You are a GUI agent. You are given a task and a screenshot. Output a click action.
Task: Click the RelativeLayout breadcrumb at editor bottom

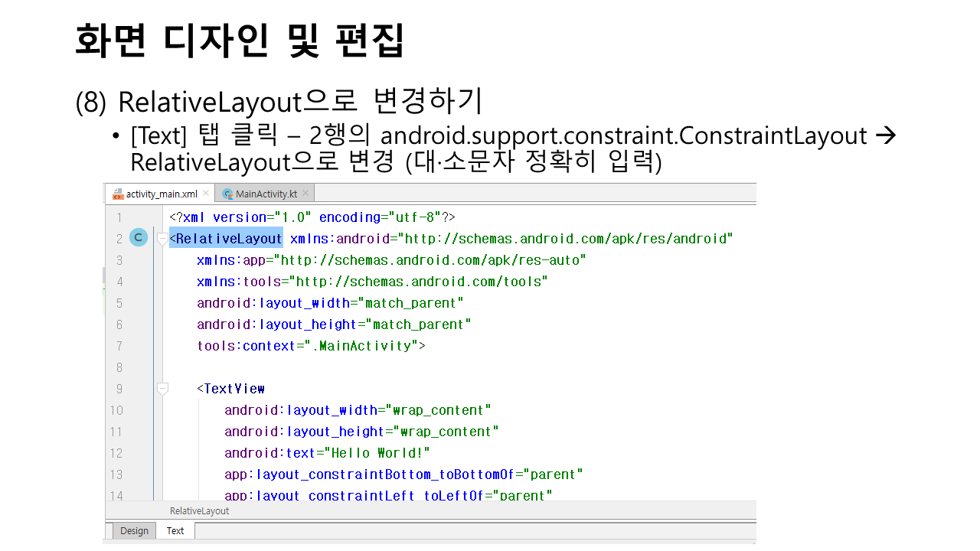[x=199, y=510]
